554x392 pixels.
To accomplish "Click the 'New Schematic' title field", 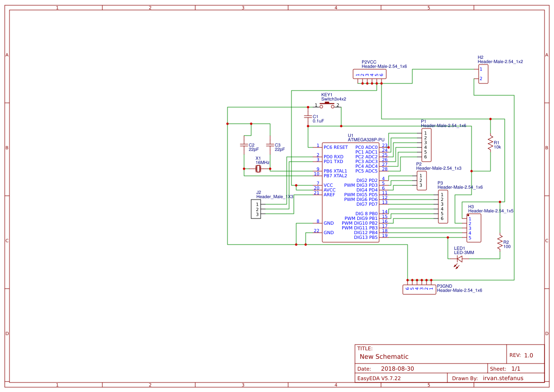I will pyautogui.click(x=384, y=356).
